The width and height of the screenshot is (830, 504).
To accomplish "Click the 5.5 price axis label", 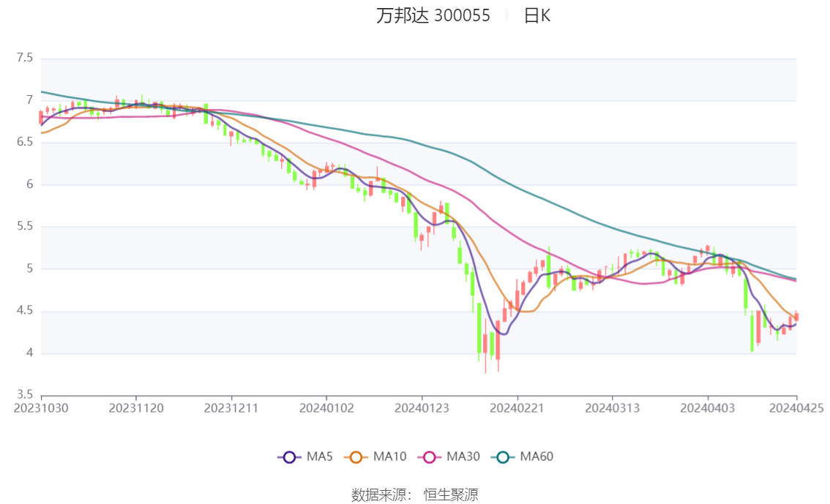I will coord(25,226).
